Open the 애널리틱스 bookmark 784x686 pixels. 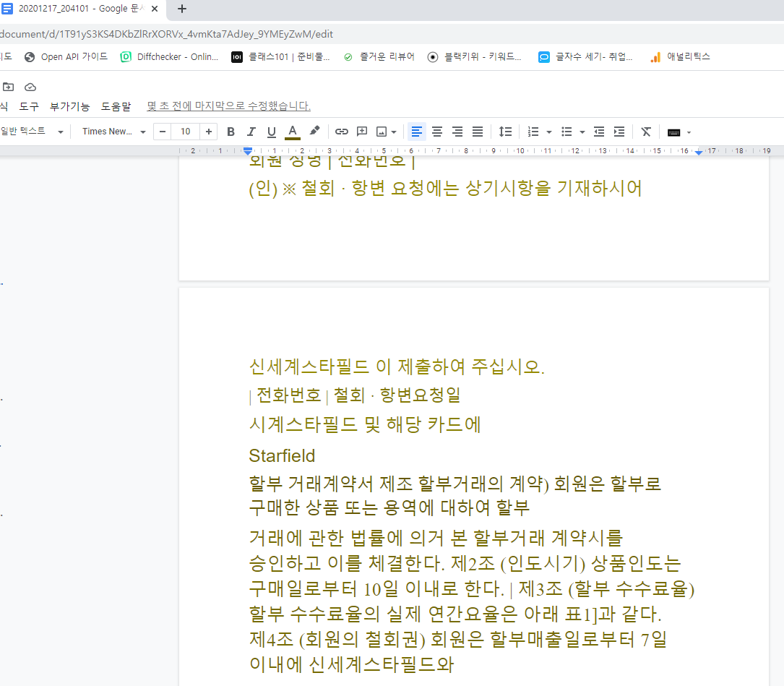pos(680,57)
